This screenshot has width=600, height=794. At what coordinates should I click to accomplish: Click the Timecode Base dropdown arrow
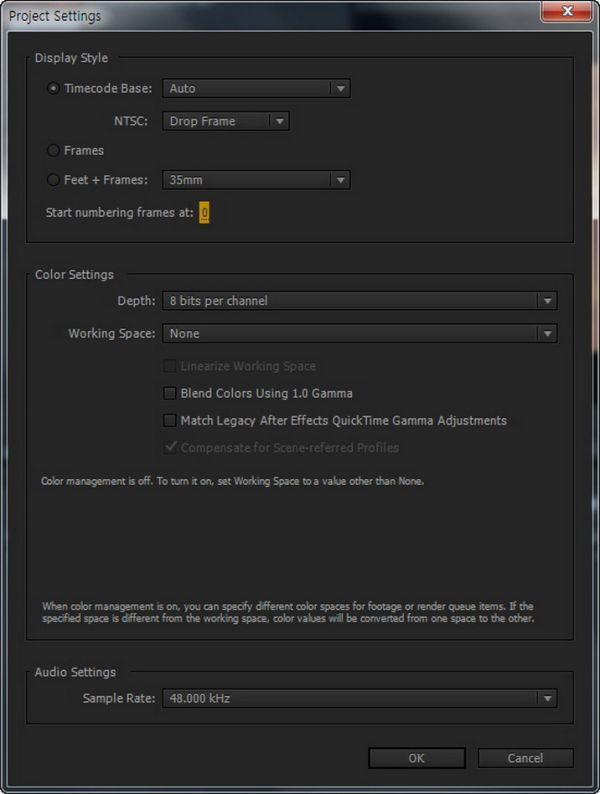click(x=341, y=89)
